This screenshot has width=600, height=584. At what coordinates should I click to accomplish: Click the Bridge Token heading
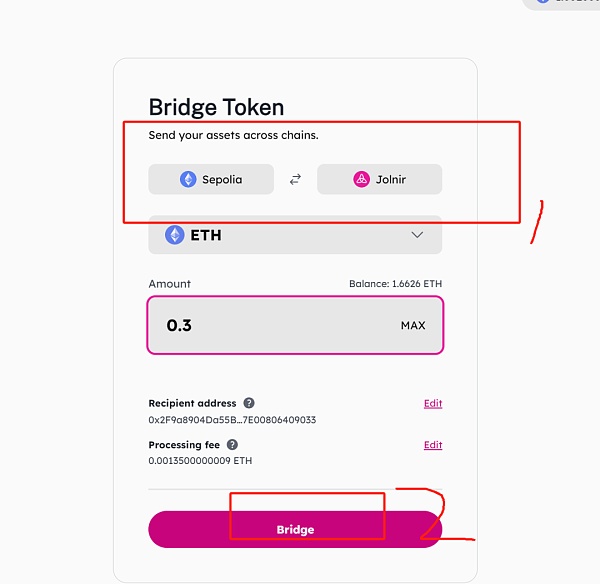coord(216,108)
